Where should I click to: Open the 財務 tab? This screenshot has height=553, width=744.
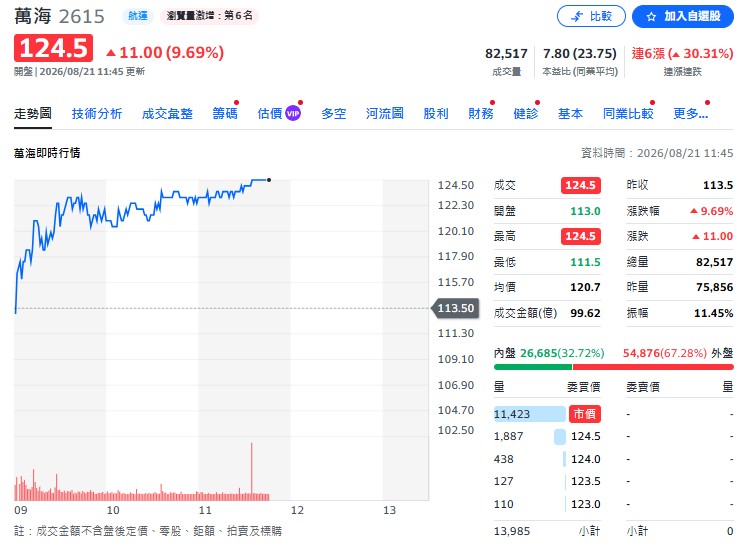pyautogui.click(x=481, y=113)
